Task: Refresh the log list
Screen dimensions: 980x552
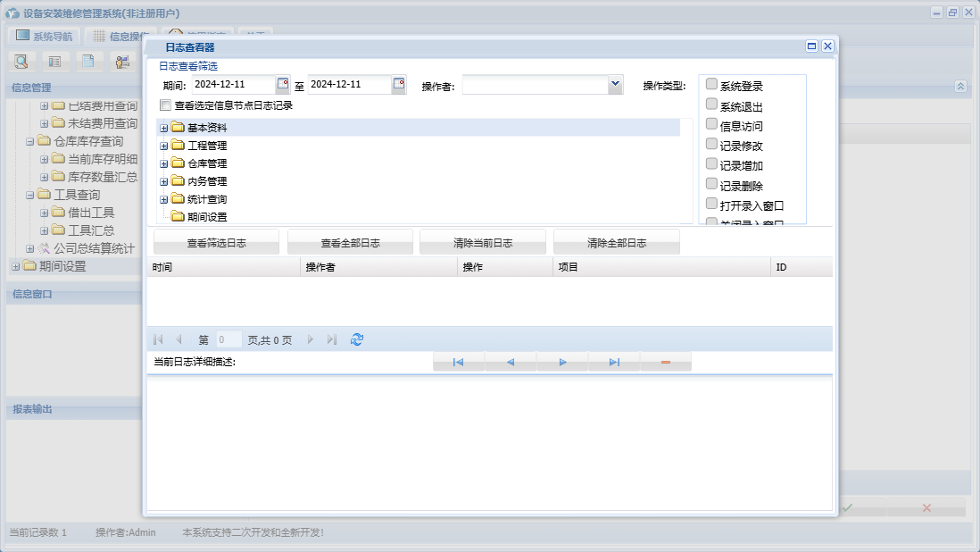Action: (x=357, y=339)
